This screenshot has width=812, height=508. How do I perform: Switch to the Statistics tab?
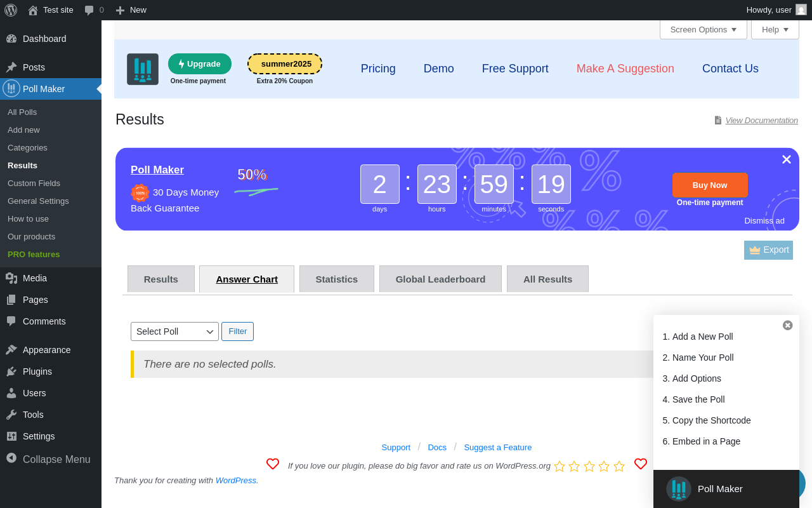pyautogui.click(x=337, y=279)
